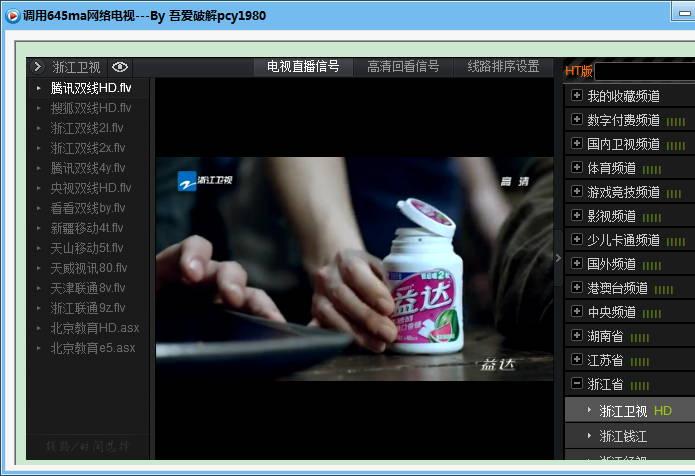Switch to the 电视直播信号 tab
Image resolution: width=695 pixels, height=476 pixels.
[303, 67]
